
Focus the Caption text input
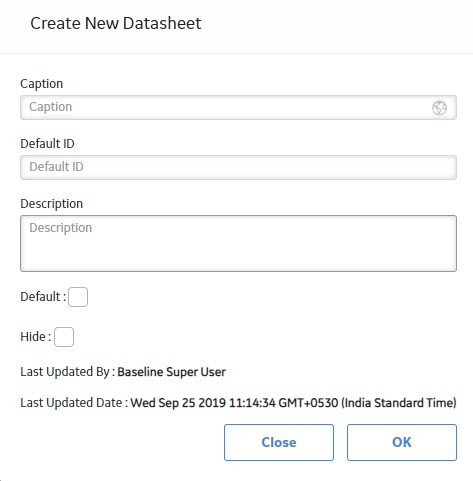coord(238,107)
